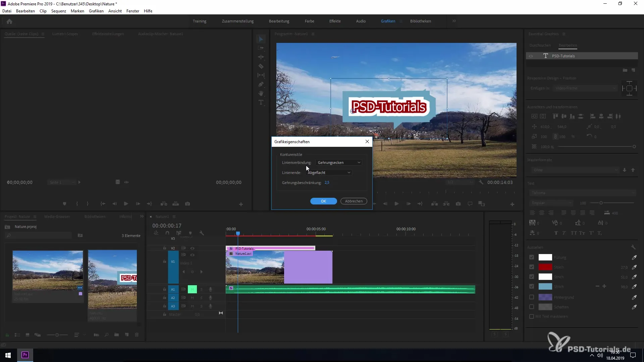Viewport: 644px width, 362px height.
Task: Mute track A1 with M button
Action: coord(192,289)
